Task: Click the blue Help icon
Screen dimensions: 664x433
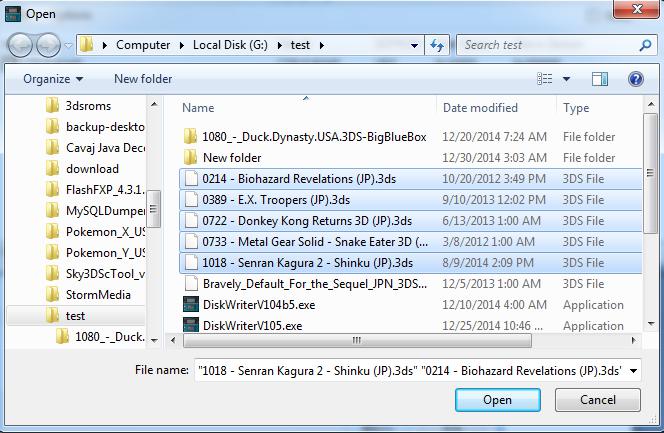Action: (x=636, y=79)
